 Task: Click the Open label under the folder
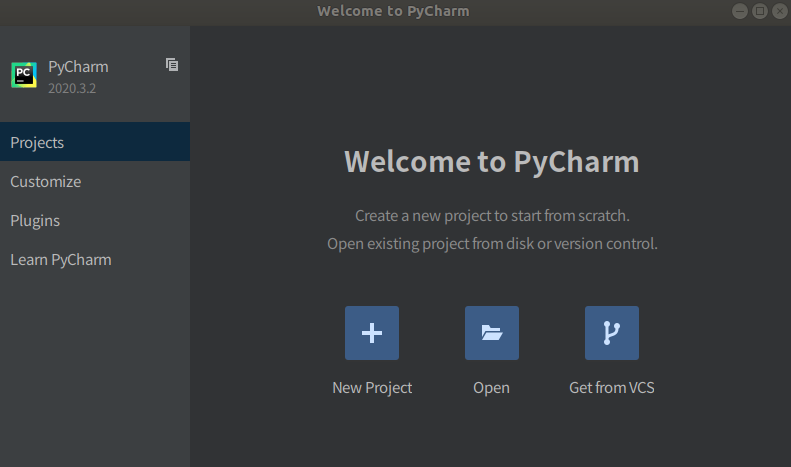pos(491,388)
